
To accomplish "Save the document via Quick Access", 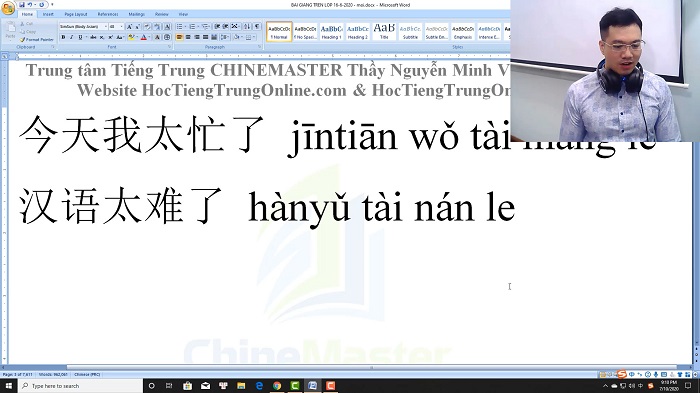I will [x=22, y=5].
